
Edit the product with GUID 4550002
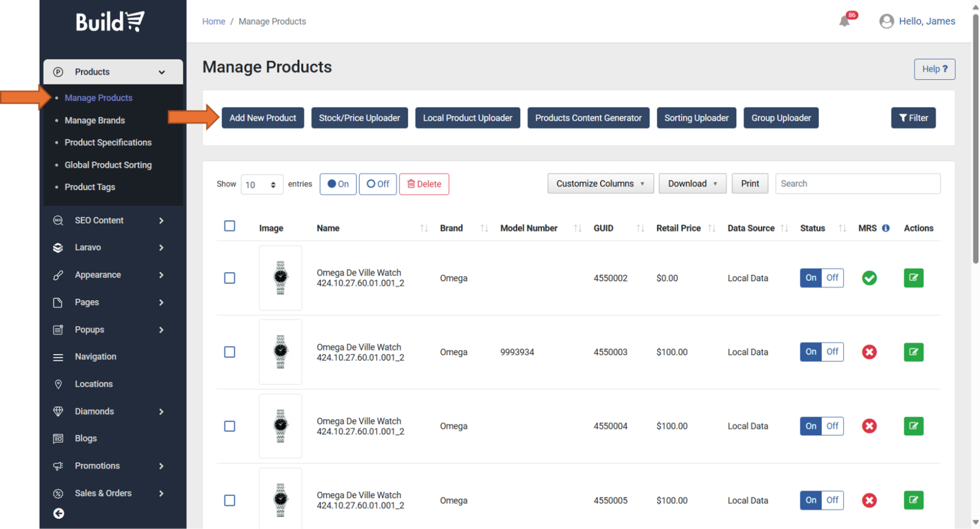click(913, 278)
